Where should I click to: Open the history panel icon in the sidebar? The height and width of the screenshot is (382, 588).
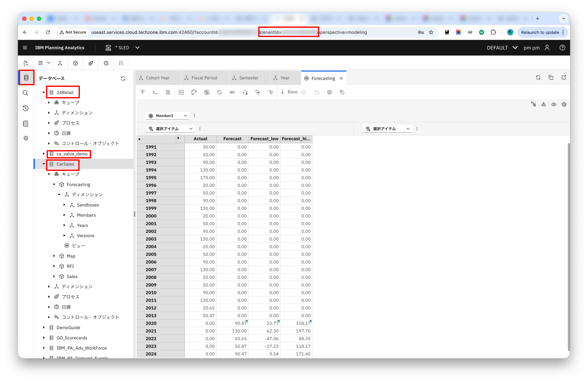click(x=26, y=108)
